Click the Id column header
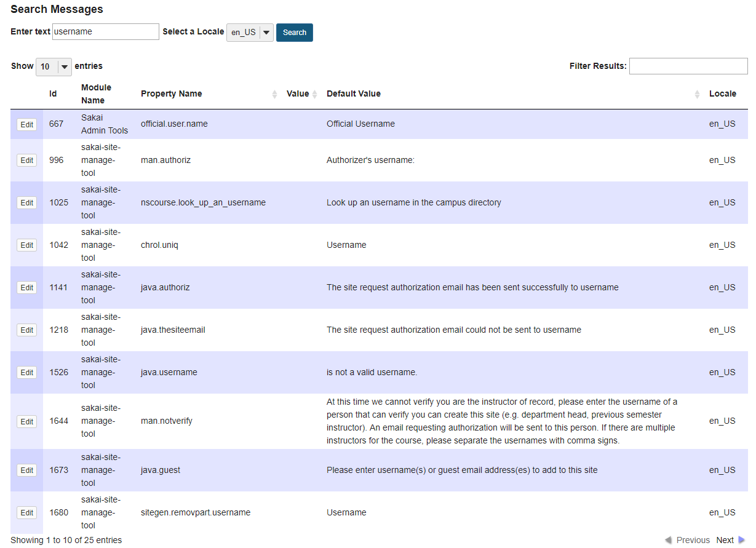 tap(53, 94)
